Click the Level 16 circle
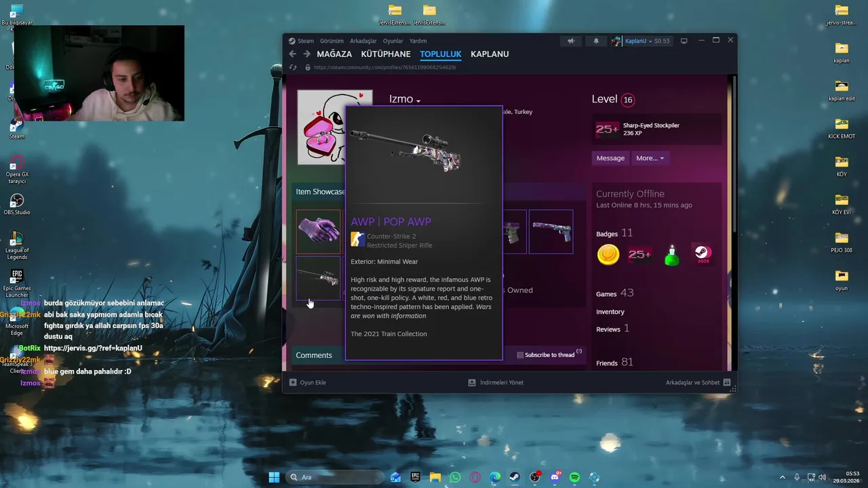This screenshot has height=488, width=868. [628, 100]
